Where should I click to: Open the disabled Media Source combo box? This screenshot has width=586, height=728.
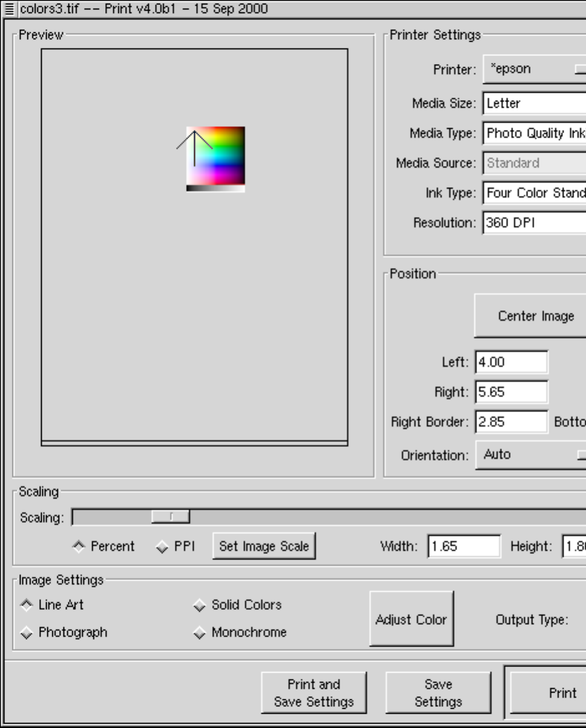point(534,163)
